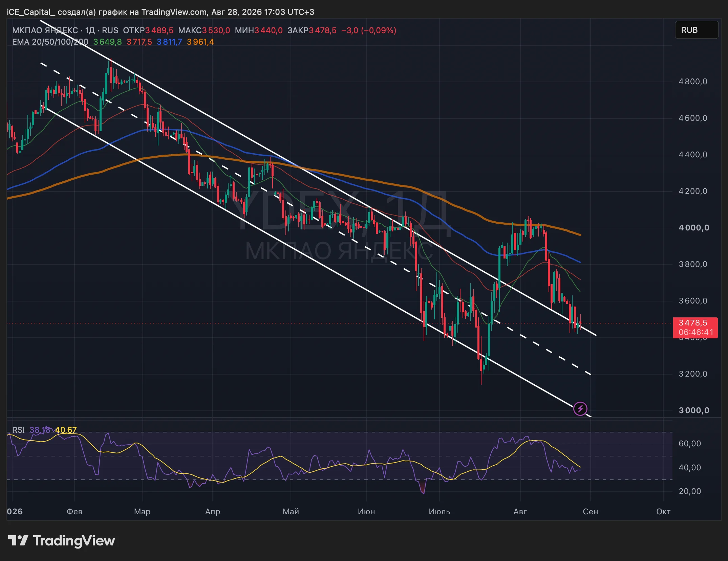The image size is (728, 561).
Task: Click the 4 400,0 price axis label
Action: (x=693, y=155)
